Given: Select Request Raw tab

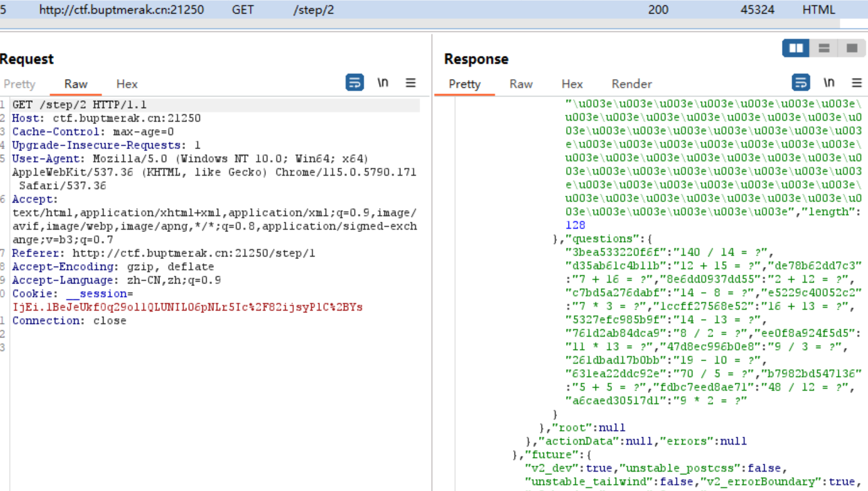Looking at the screenshot, I should (76, 84).
